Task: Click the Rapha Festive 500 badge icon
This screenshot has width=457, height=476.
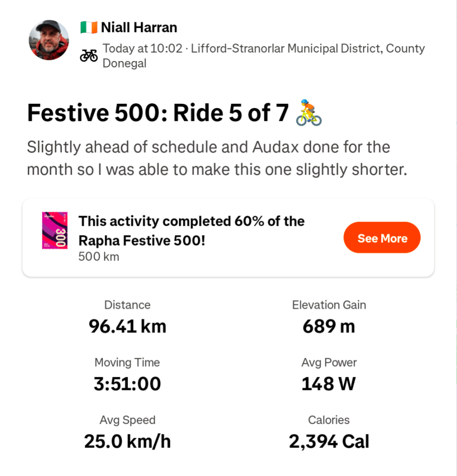Action: [55, 230]
